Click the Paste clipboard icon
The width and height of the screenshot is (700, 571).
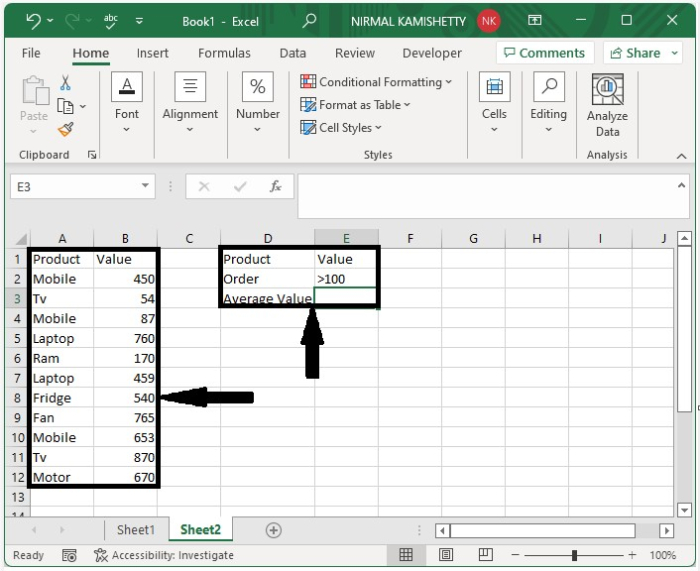click(34, 91)
